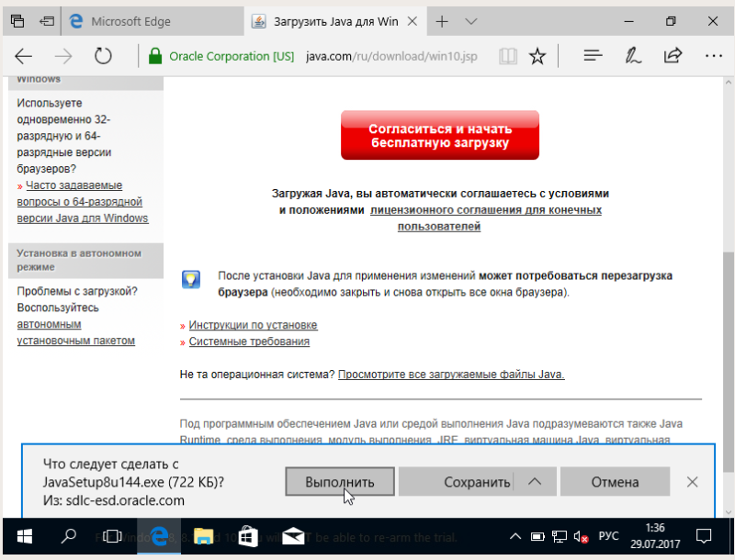
Task: Go forward with the arrow button
Action: (x=63, y=57)
